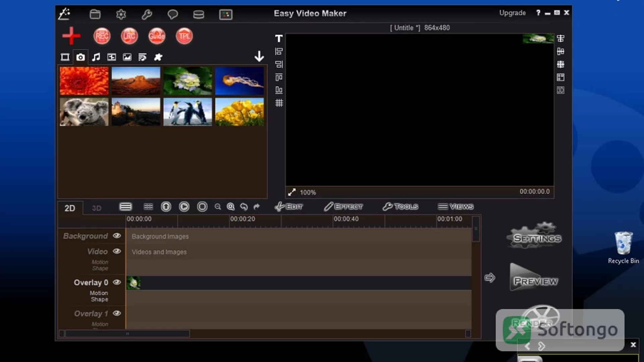Click the timeline stop button

(x=202, y=206)
